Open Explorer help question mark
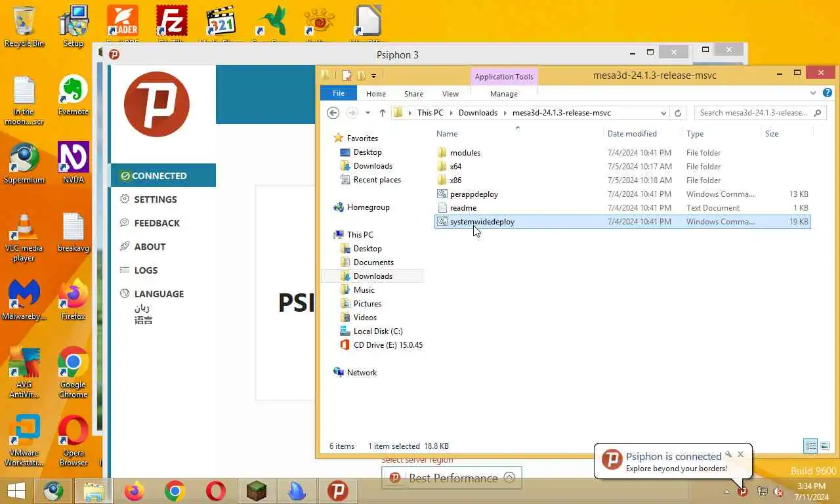 pos(829,93)
